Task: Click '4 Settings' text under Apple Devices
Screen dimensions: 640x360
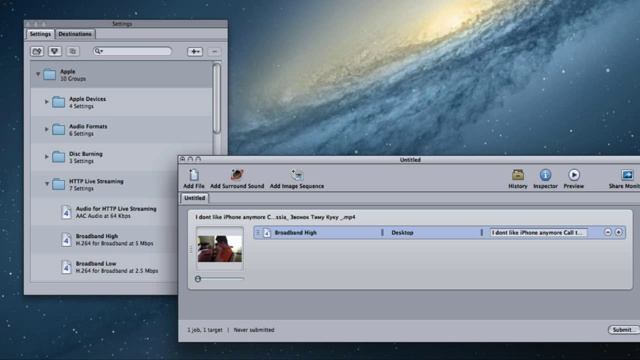Action: coord(81,106)
